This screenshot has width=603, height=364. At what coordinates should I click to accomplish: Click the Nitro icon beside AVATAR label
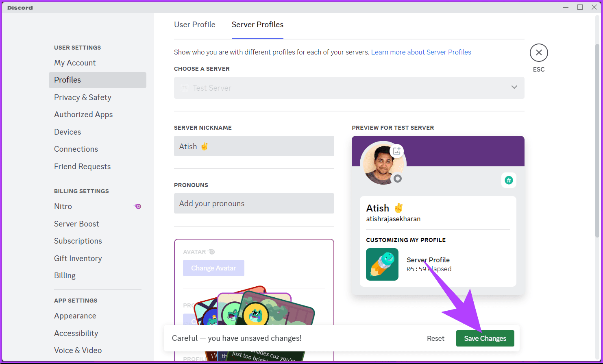coord(211,252)
